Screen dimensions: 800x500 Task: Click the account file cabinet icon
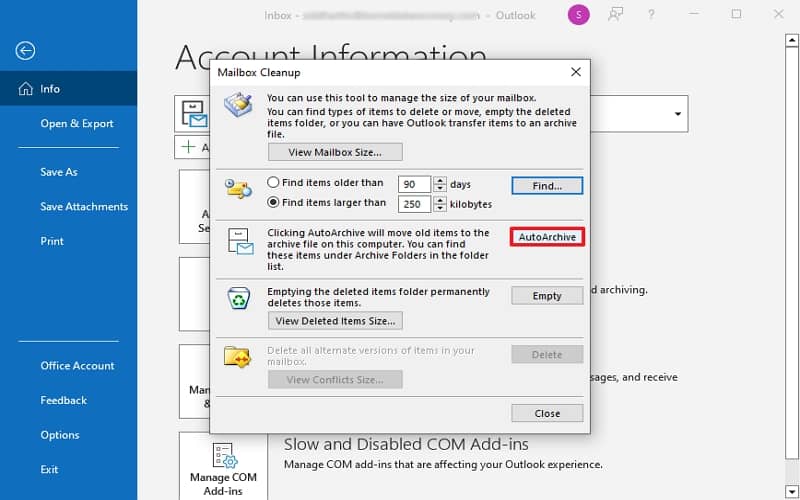[195, 114]
